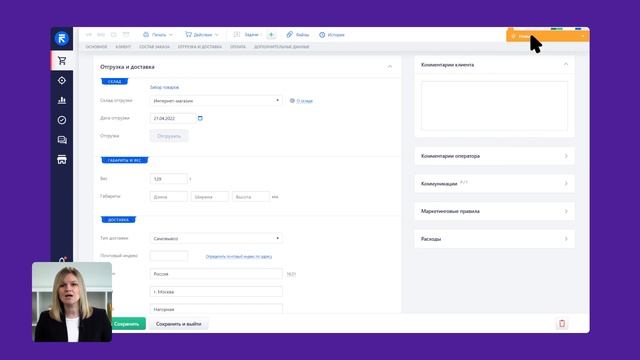
Task: Open the target-shaped sidebar section
Action: [x=62, y=80]
